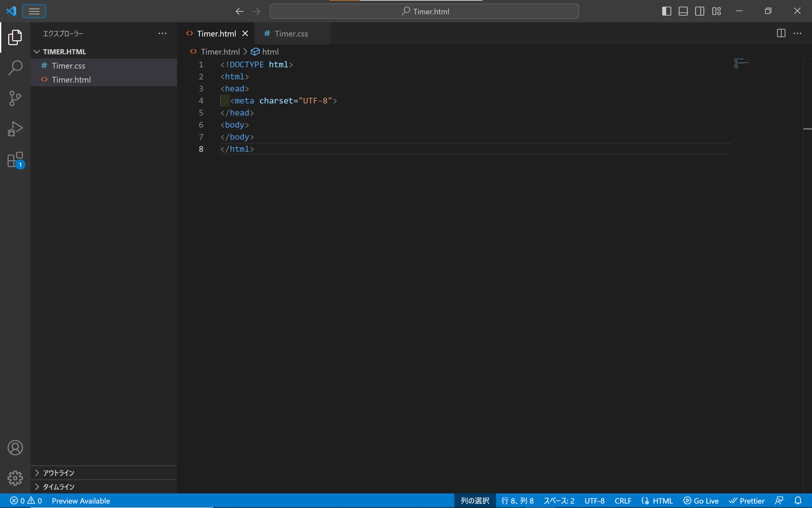Toggle the primary side bar visibility
This screenshot has width=812, height=508.
pos(666,11)
